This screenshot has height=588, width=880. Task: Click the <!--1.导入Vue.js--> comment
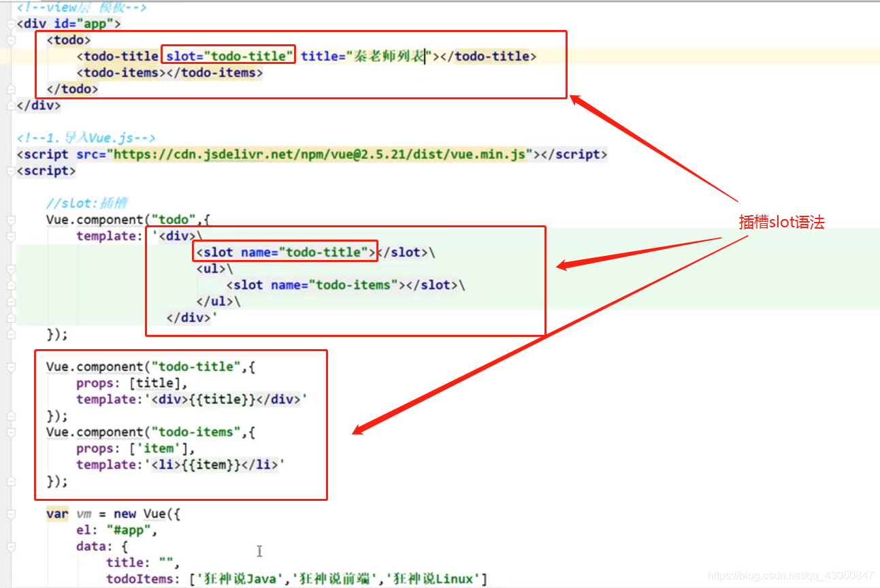(86, 138)
